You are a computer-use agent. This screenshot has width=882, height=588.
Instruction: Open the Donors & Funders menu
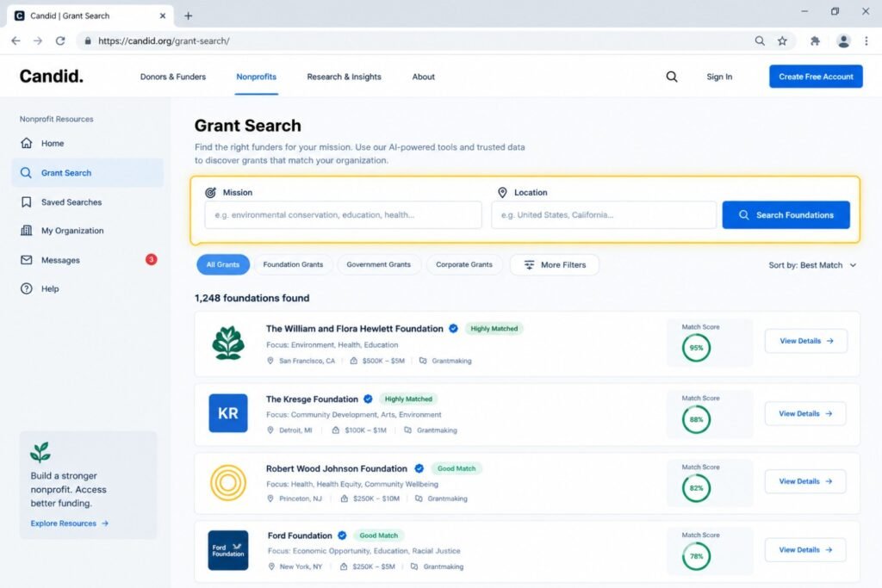pos(173,77)
